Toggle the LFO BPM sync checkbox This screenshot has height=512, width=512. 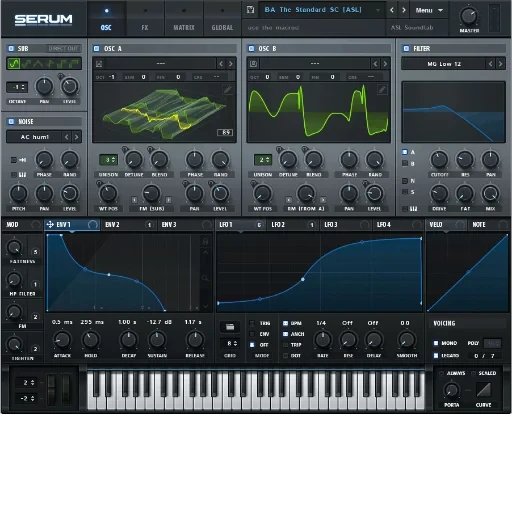[x=285, y=323]
